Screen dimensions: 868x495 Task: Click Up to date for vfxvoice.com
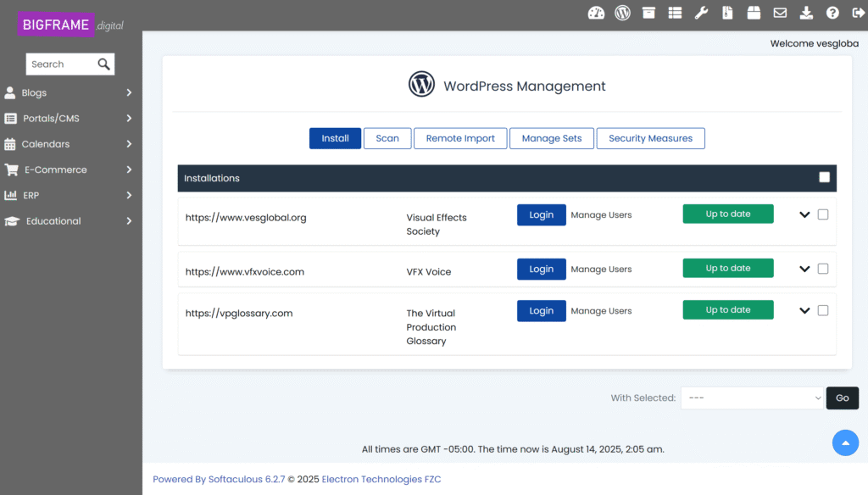click(x=728, y=268)
